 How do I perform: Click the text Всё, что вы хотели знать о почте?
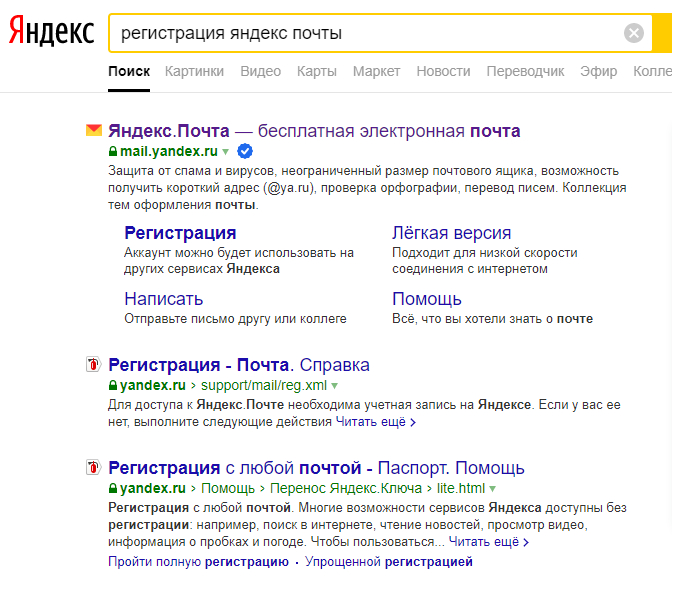click(492, 319)
